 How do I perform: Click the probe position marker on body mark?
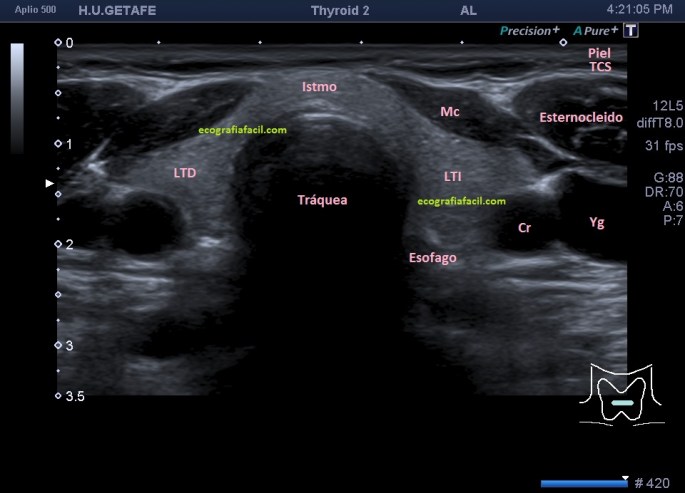pyautogui.click(x=622, y=402)
